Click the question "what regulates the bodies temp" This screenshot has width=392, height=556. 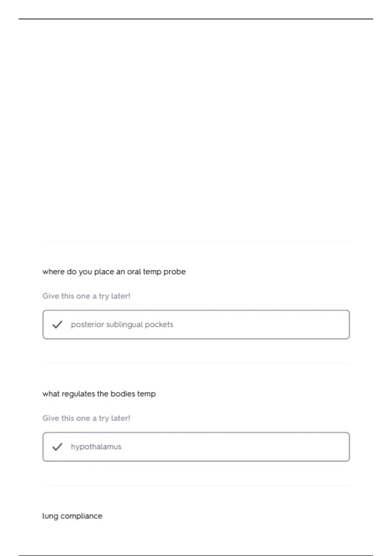99,394
